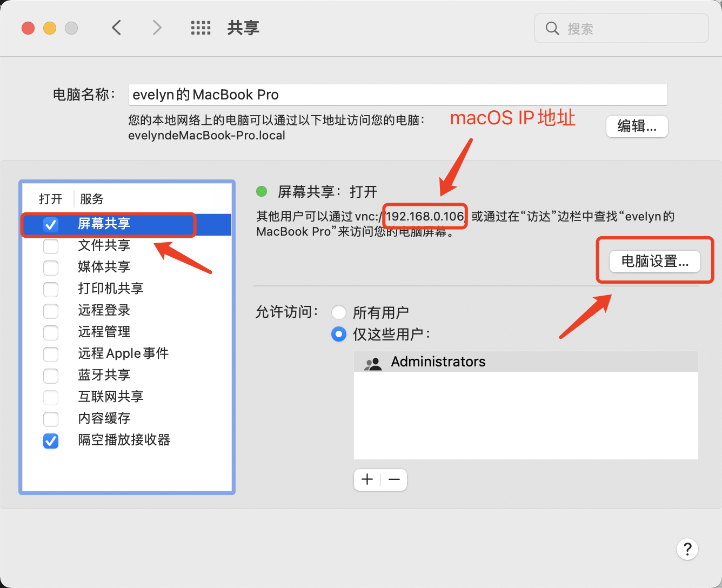
Task: Click the back navigation arrow
Action: (x=116, y=28)
